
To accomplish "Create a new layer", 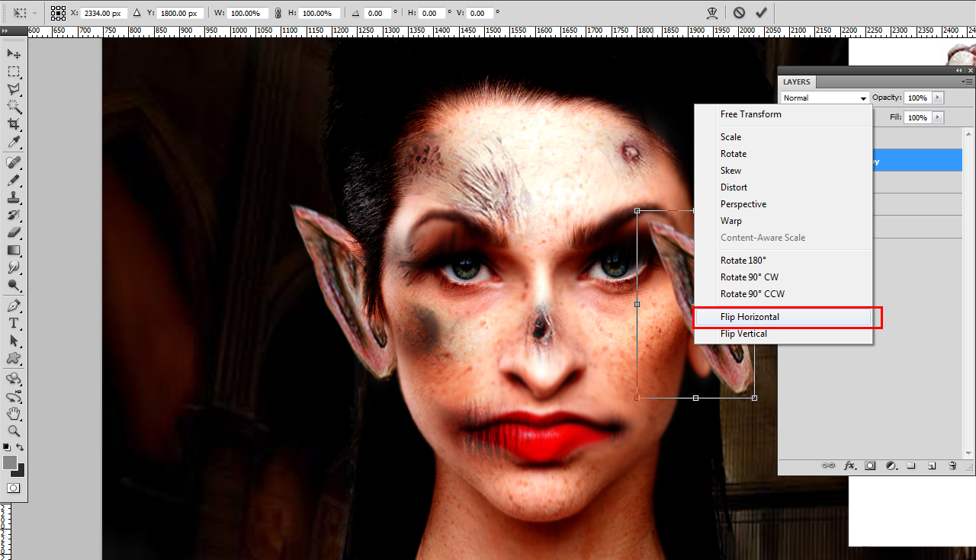I will [x=932, y=465].
